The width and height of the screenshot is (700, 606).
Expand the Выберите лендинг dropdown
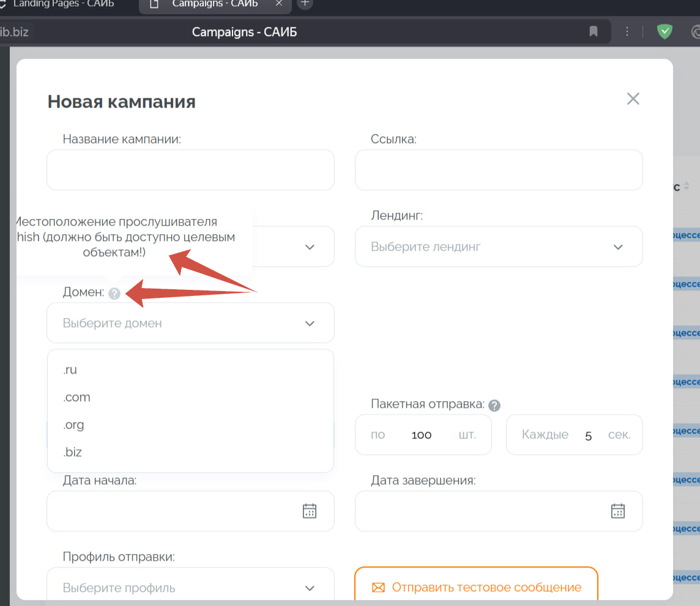(x=499, y=247)
